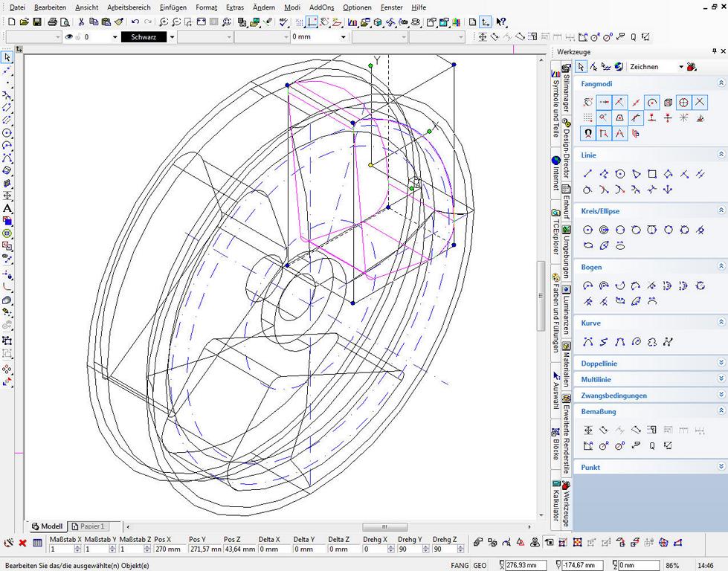This screenshot has height=571, width=728.
Task: Toggle the quadrant point snap in Fangmodi
Action: point(683,102)
